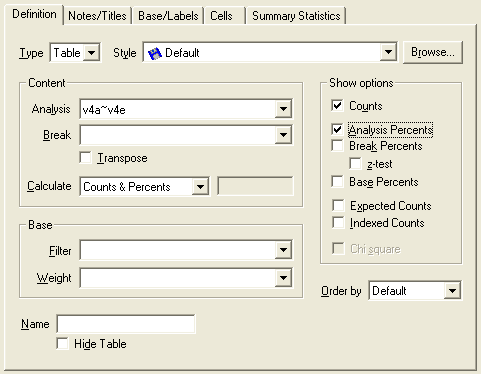
Task: Enable the Break Percents checkbox
Action: click(337, 146)
